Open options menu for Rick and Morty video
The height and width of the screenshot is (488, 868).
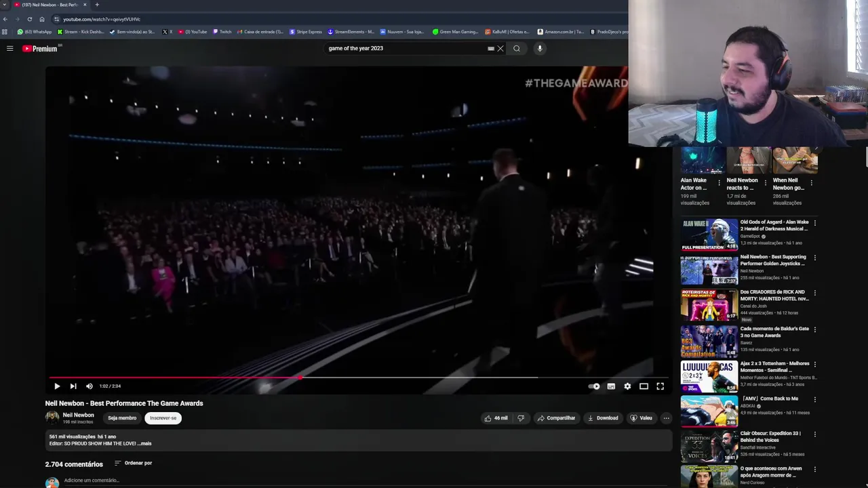coord(815,293)
